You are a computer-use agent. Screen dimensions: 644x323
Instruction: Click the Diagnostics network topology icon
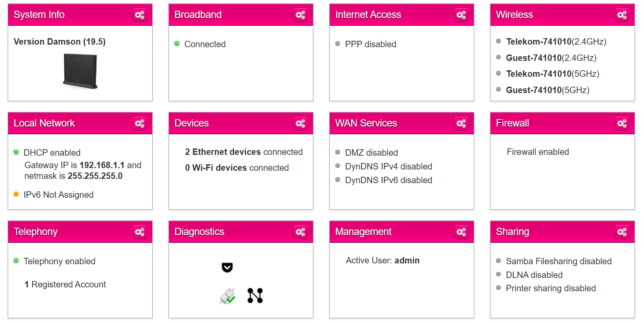click(255, 296)
